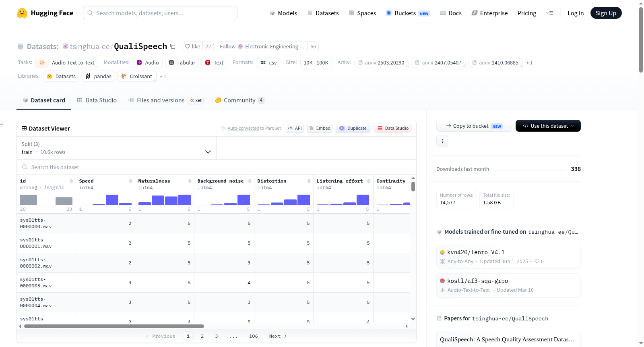Open the three-dot more options button
This screenshot has width=644, height=347.
click(442, 141)
